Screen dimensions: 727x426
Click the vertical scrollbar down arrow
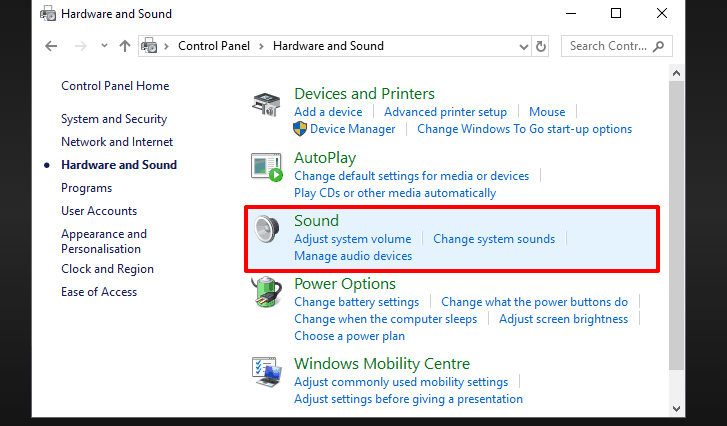click(x=677, y=408)
